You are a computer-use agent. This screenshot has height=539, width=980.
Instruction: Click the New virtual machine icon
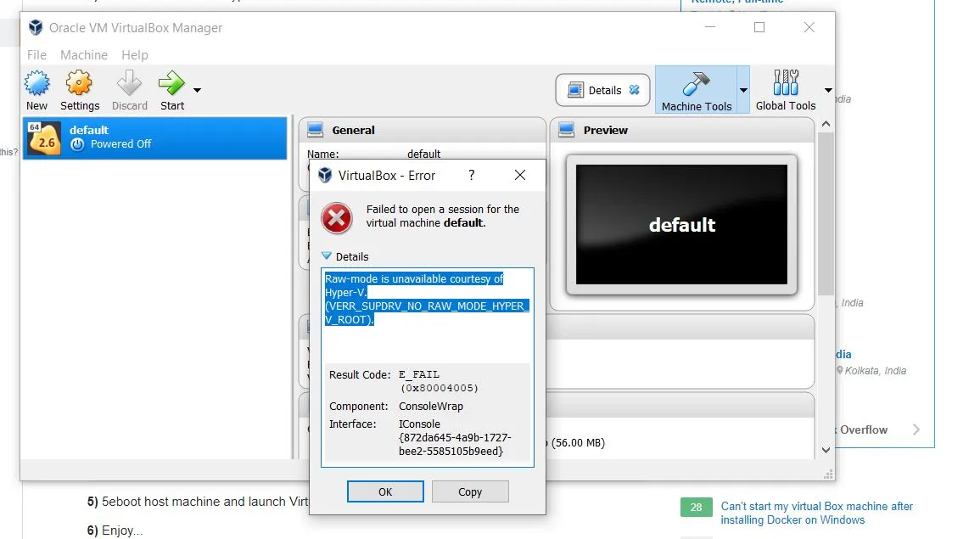[36, 83]
